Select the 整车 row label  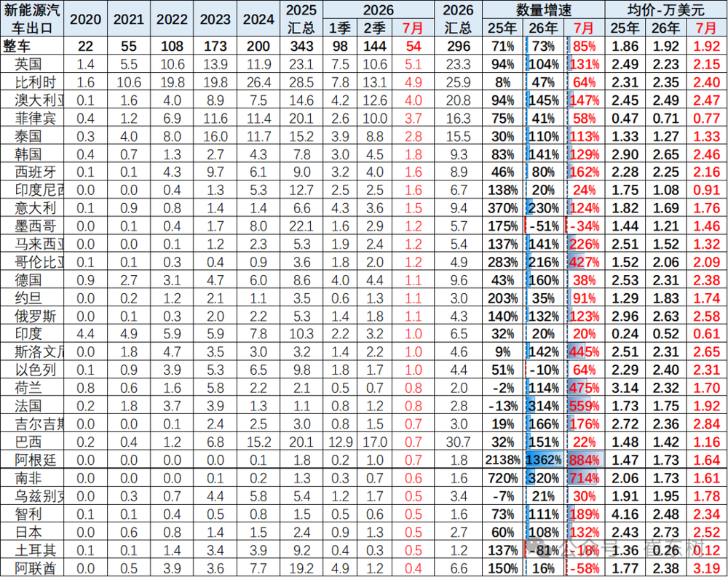(16, 47)
